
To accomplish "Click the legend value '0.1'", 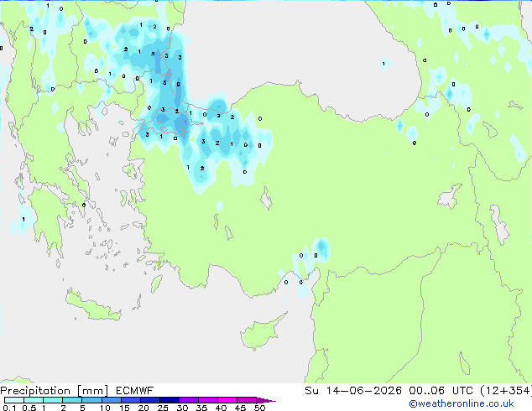I will 9,408.
